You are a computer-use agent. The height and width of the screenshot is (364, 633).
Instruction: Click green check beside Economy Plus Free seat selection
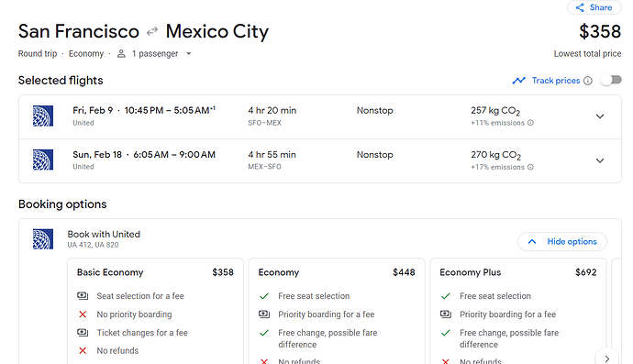click(x=445, y=296)
